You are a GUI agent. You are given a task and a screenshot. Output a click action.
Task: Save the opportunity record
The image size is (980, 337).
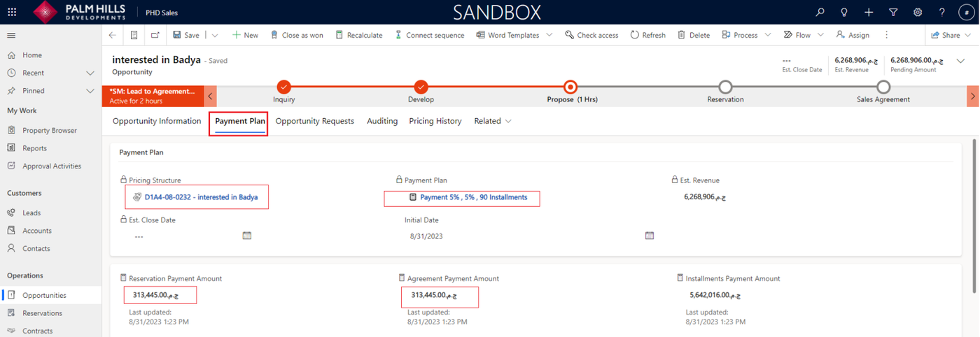pyautogui.click(x=186, y=35)
